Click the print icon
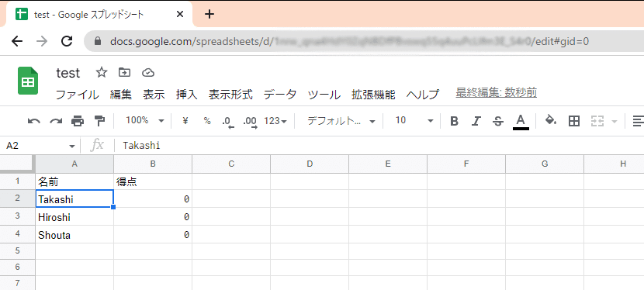The height and width of the screenshot is (290, 644). tap(78, 121)
